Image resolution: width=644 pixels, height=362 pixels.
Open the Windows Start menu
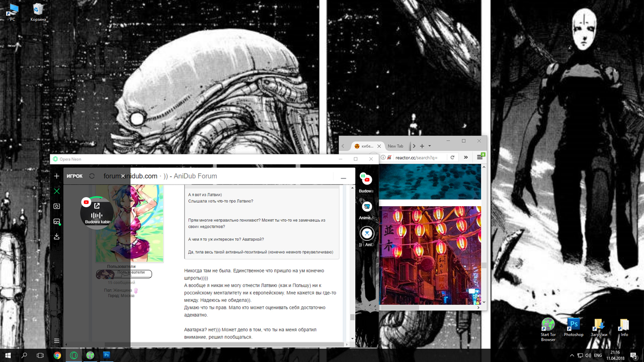click(x=8, y=355)
